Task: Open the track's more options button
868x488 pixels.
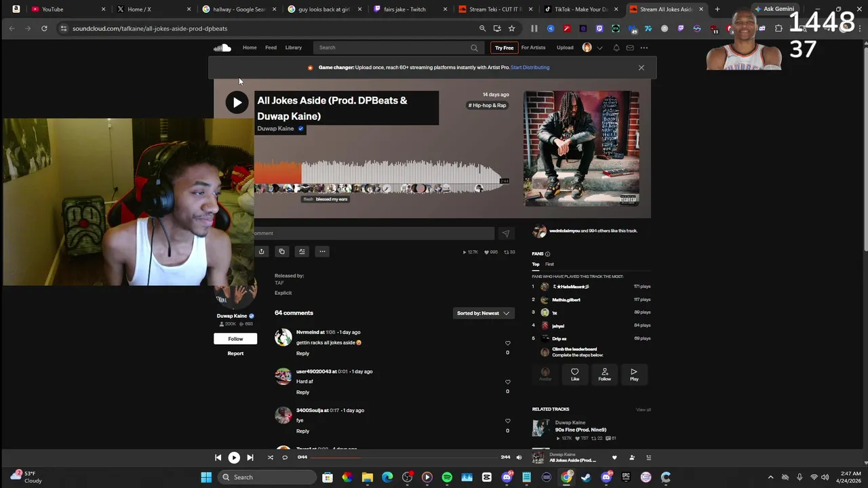Action: pyautogui.click(x=322, y=251)
